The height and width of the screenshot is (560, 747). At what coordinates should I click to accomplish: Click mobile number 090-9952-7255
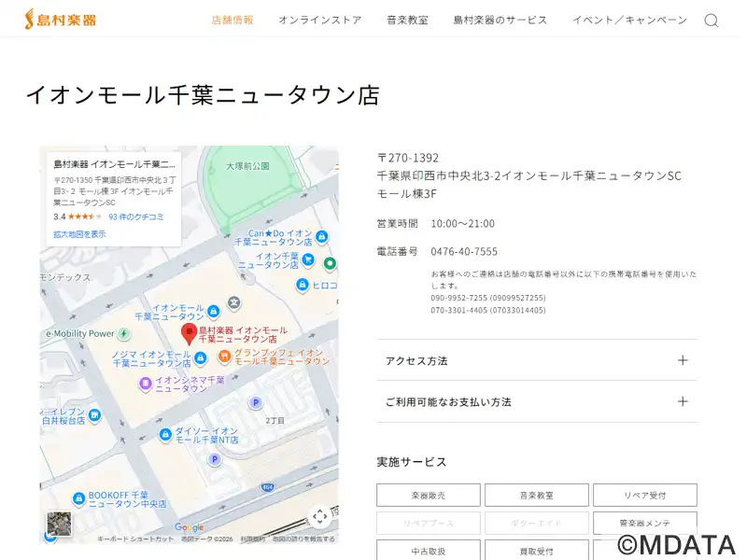coord(459,298)
